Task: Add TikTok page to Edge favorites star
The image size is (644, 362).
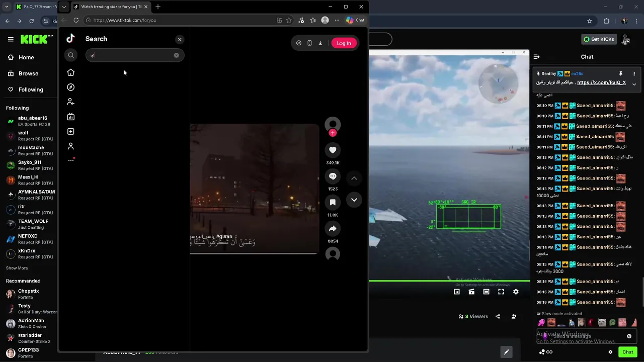Action: coord(289,20)
